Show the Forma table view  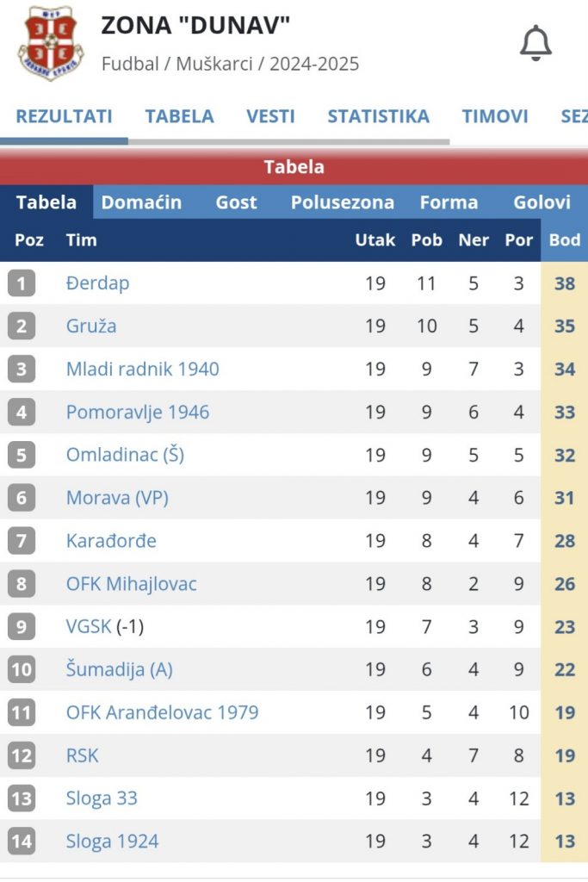(449, 202)
